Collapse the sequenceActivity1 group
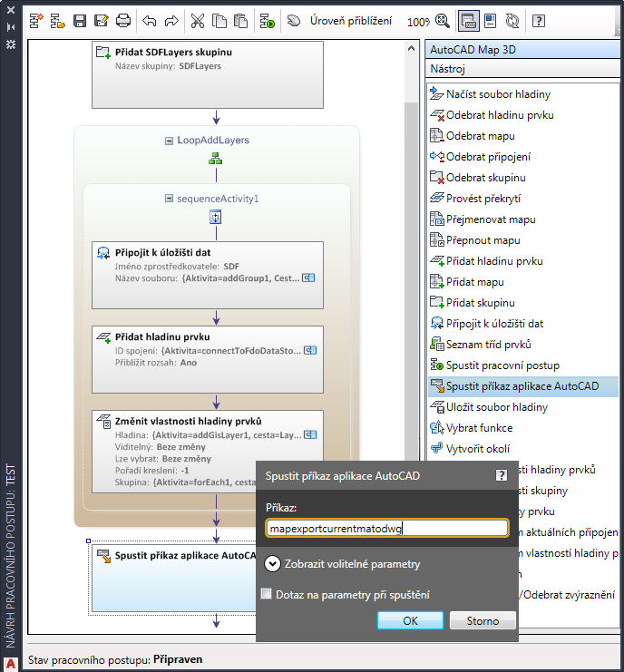Viewport: 624px width, 672px height. (x=170, y=199)
